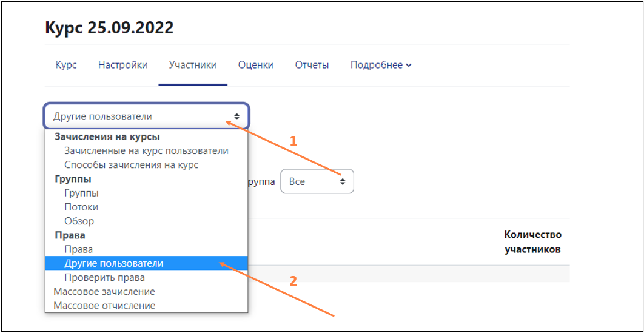Image resolution: width=644 pixels, height=333 pixels.
Task: Click the Количество участников column header
Action: 532,242
